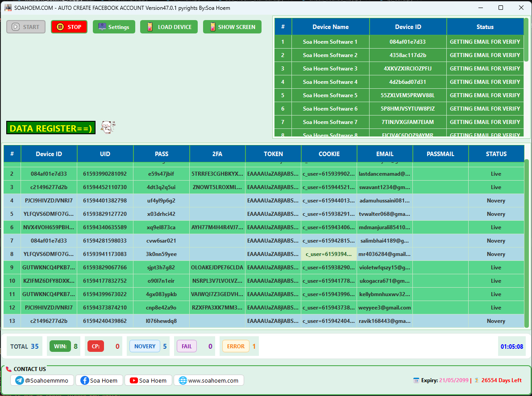The width and height of the screenshot is (532, 396).
Task: Click password cell cvw6sar021
Action: [x=162, y=241]
